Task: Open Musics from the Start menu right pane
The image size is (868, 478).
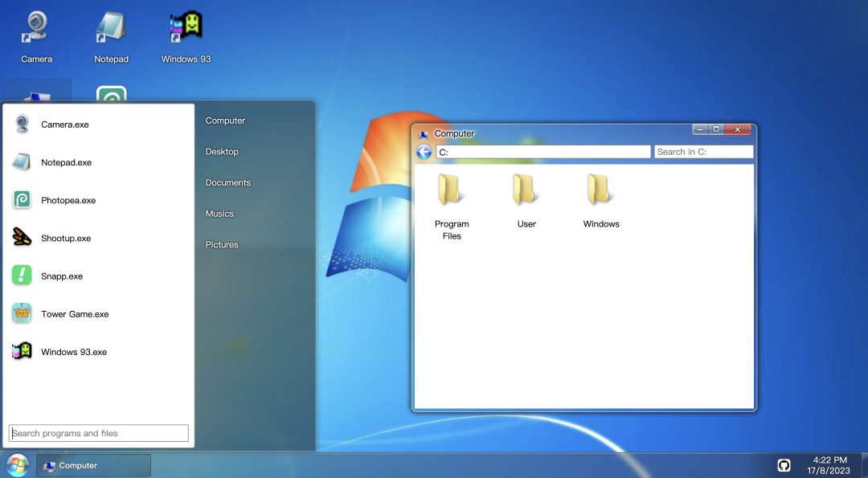Action: (219, 214)
